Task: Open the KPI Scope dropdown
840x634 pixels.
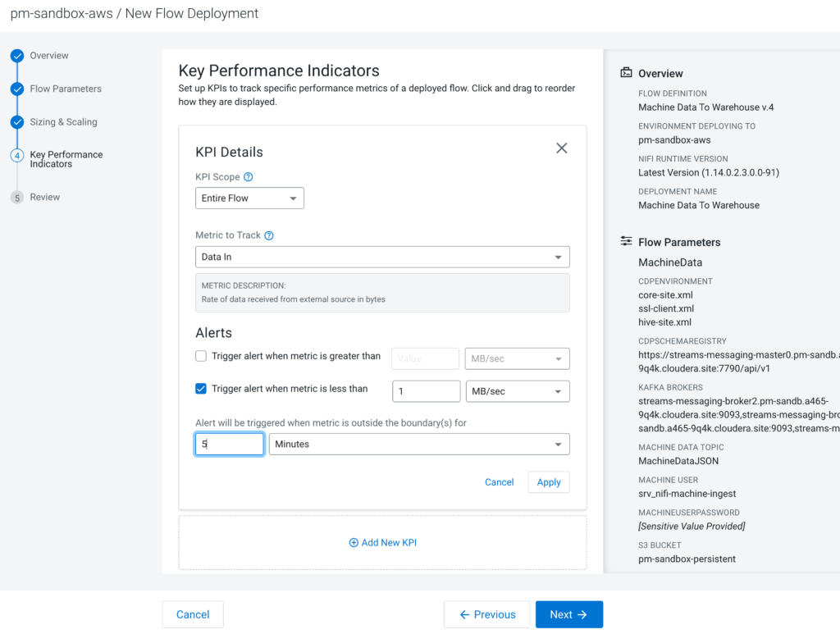Action: click(x=249, y=198)
